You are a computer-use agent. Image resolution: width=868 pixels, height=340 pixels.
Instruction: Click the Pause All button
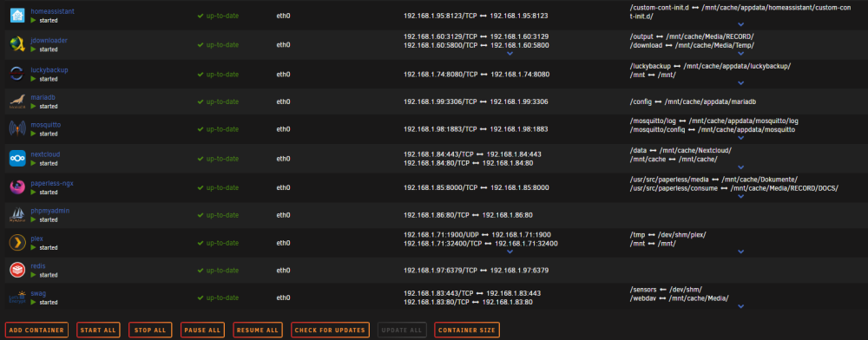point(202,330)
